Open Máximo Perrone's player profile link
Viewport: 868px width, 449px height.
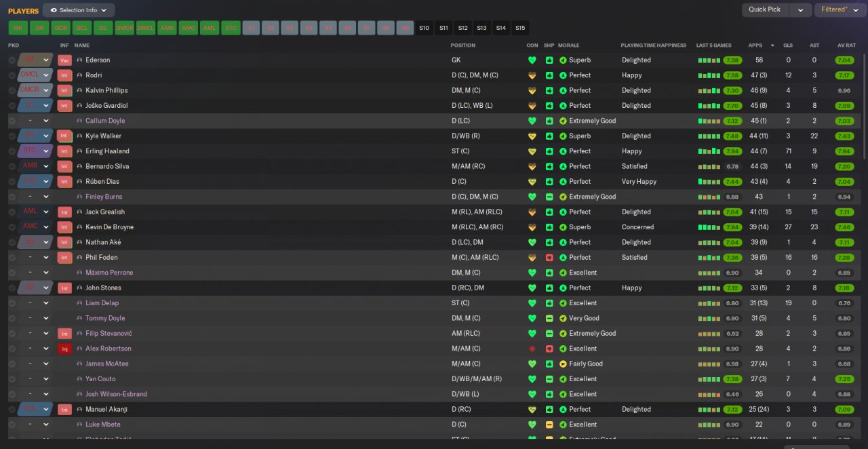click(109, 273)
